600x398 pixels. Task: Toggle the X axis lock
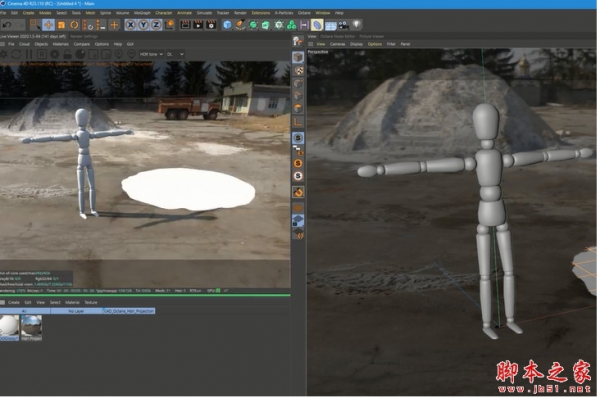pyautogui.click(x=130, y=25)
